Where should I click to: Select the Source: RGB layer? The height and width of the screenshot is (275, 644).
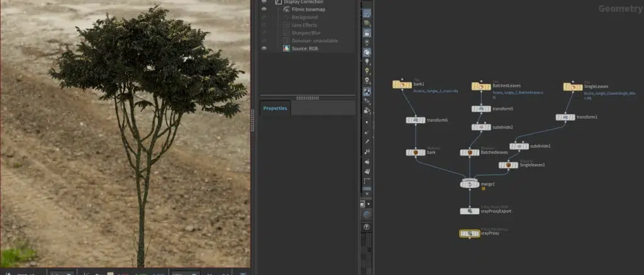(305, 48)
